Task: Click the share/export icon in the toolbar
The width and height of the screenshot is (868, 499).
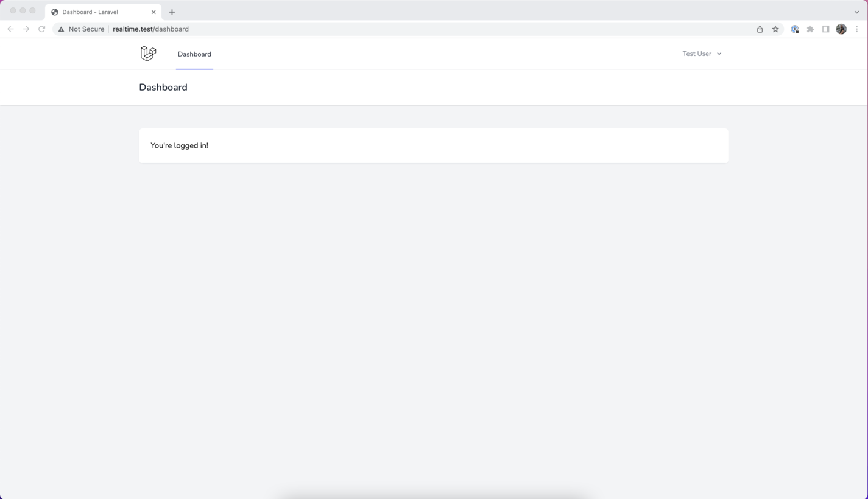Action: point(759,29)
